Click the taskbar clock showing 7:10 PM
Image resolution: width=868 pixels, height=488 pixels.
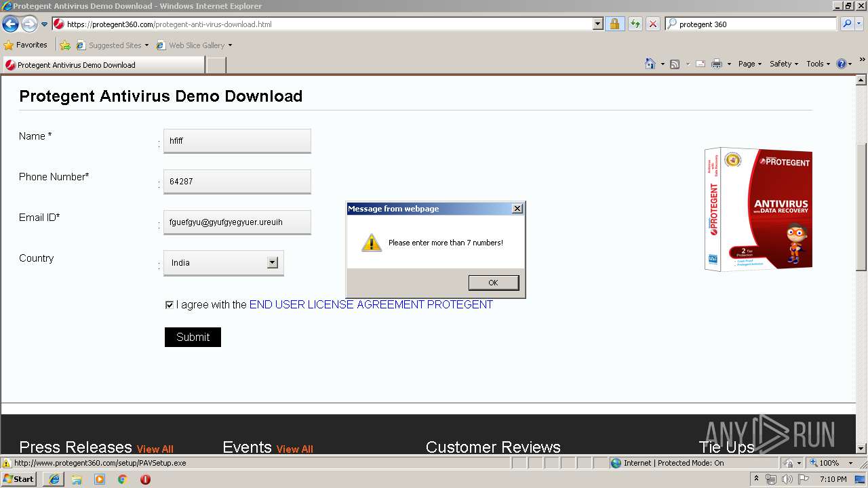pyautogui.click(x=833, y=479)
